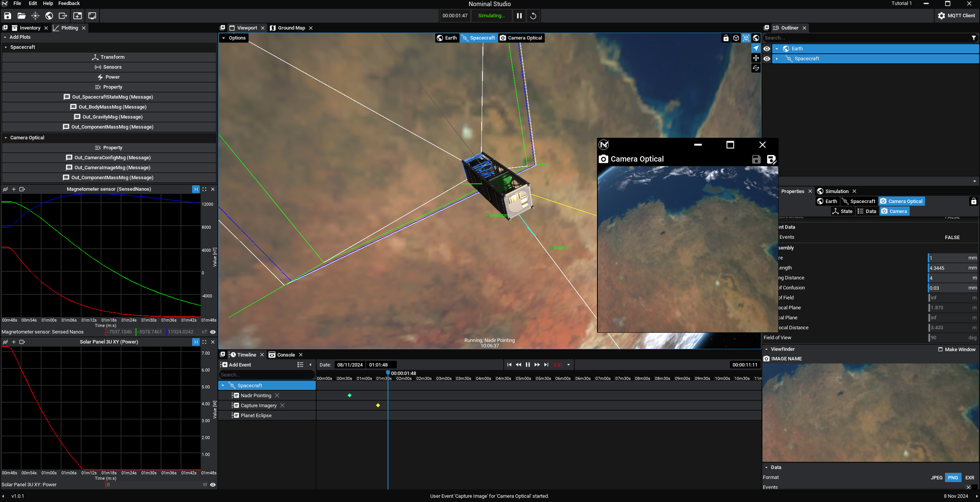Viewport: 980px width, 502px height.
Task: Switch to the Ground Map tab
Action: (291, 28)
